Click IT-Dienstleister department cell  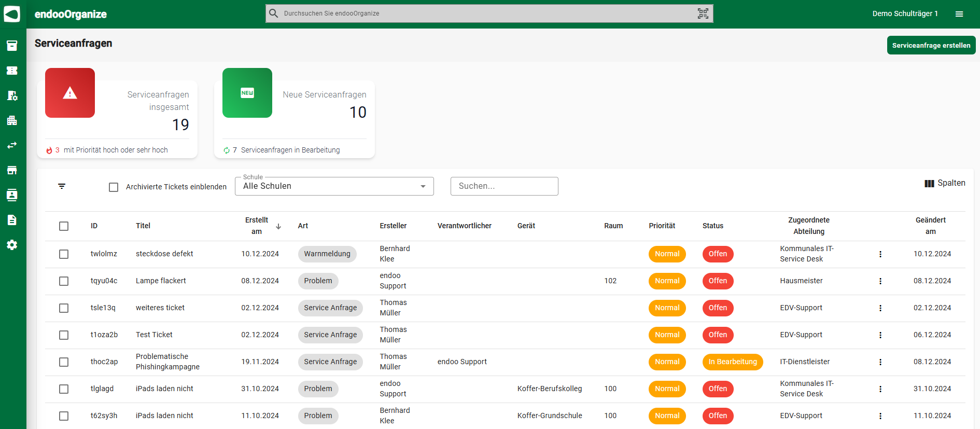click(x=805, y=362)
